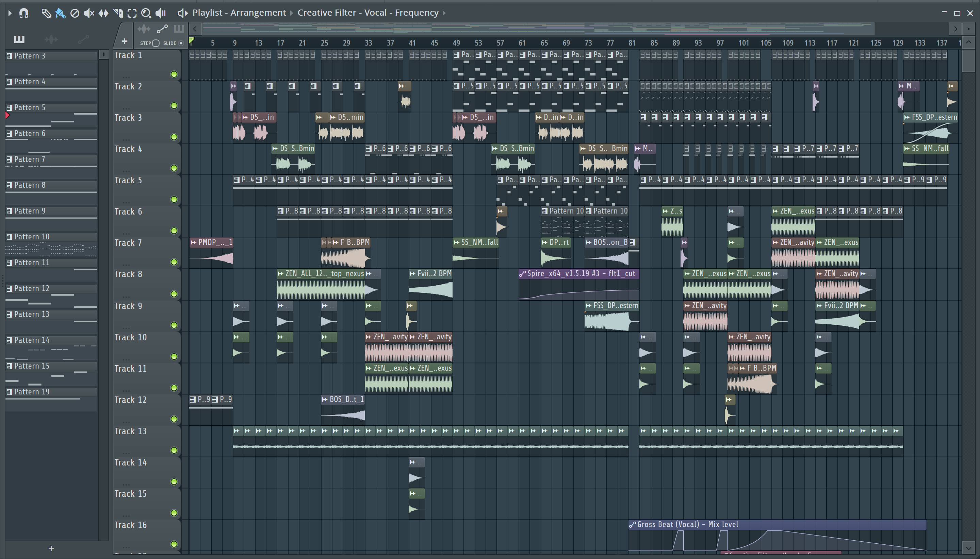Screen dimensions: 980x559
Task: Open clip menu of SS_NM..fall on Track 7
Action: [456, 242]
